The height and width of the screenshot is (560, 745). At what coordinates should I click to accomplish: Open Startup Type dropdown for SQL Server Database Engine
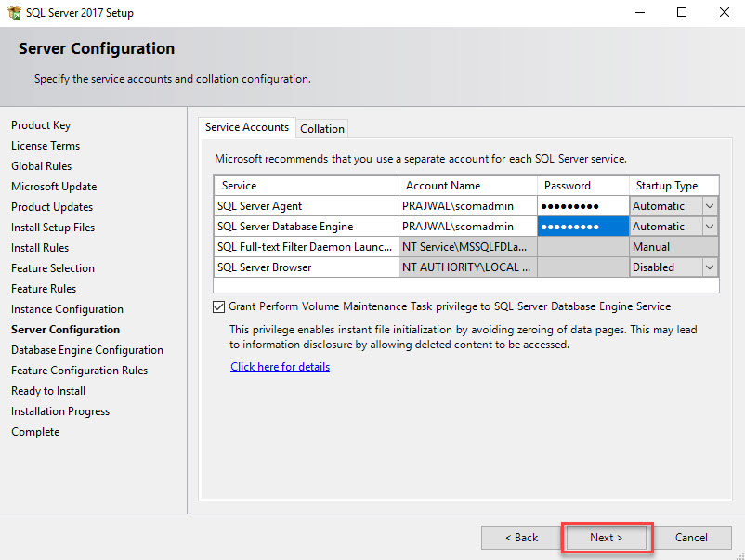click(710, 227)
